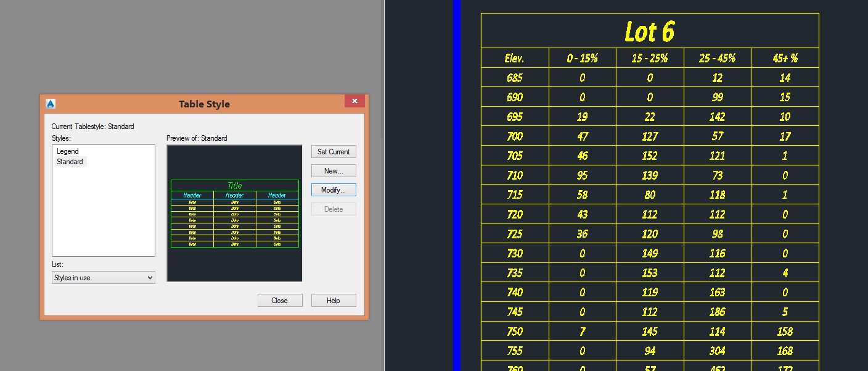Open Help for Table Style
868x371 pixels.
click(x=334, y=301)
